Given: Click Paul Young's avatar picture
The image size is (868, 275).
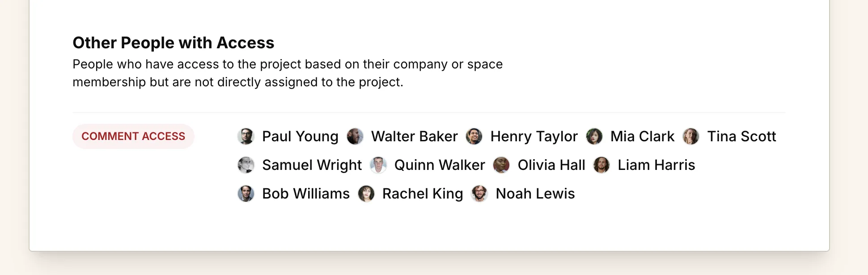Looking at the screenshot, I should [x=245, y=136].
